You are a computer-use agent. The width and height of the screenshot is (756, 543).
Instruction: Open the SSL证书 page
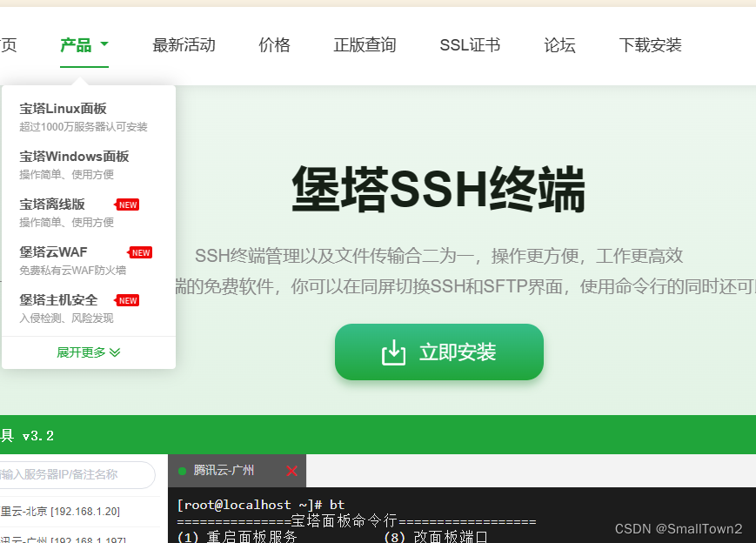(x=470, y=45)
